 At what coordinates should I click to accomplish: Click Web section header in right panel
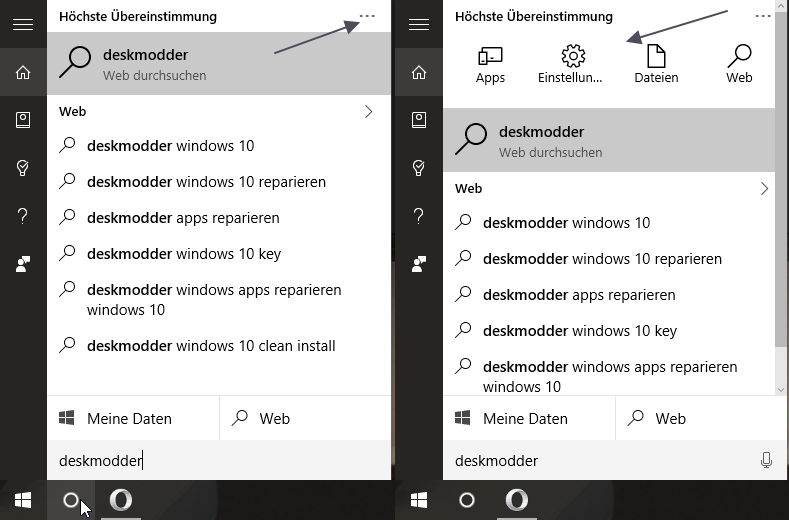point(468,189)
